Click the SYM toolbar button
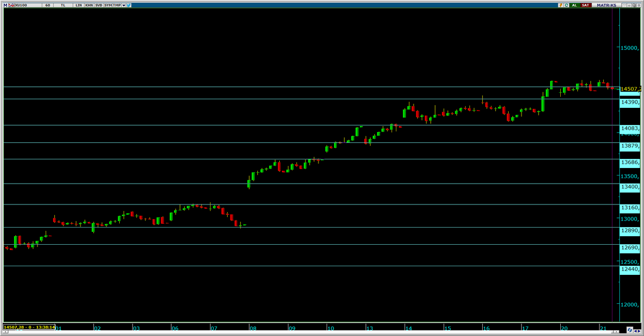Viewport: 644px width, 336px height. point(108,5)
